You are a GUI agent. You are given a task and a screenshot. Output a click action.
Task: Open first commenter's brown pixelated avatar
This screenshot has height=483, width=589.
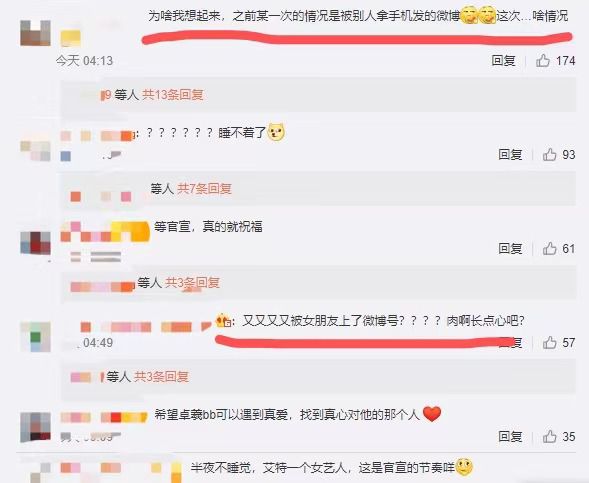tap(35, 33)
